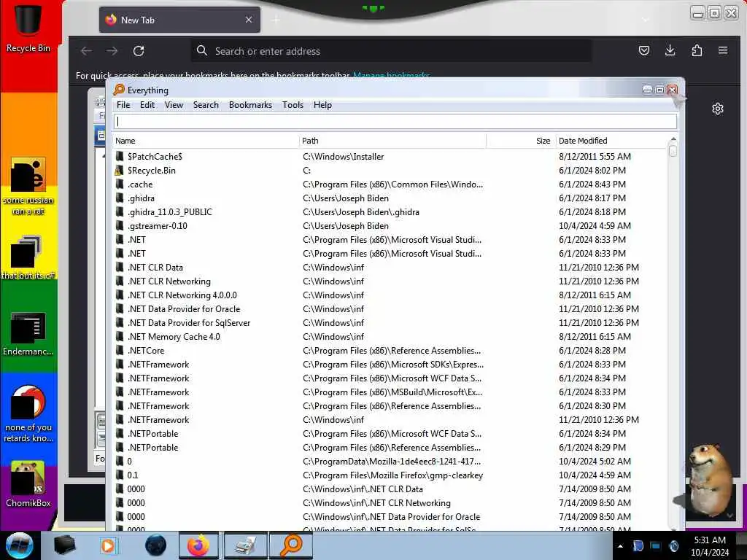
Task: Go forward in Firefox
Action: [112, 51]
